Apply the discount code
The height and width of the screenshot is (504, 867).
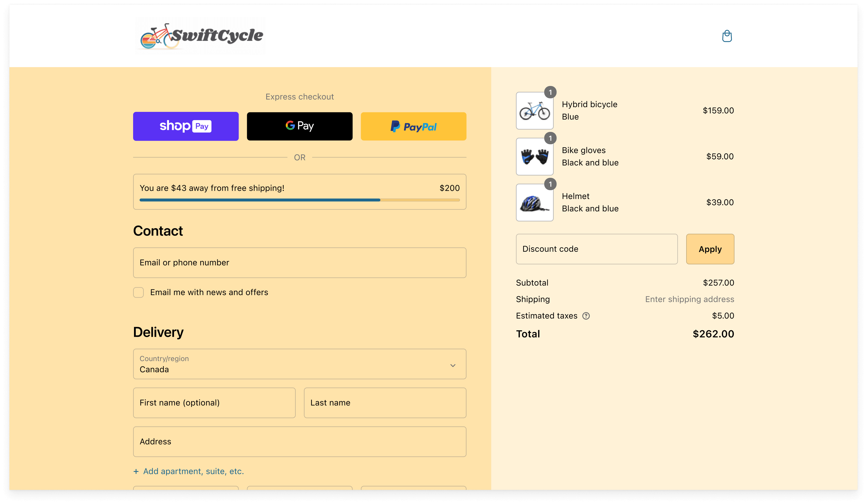coord(710,249)
